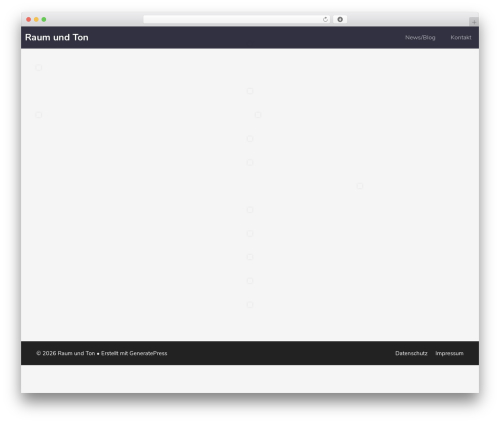The width and height of the screenshot is (500, 423).
Task: Open the Datenschutz footer link
Action: [x=411, y=353]
